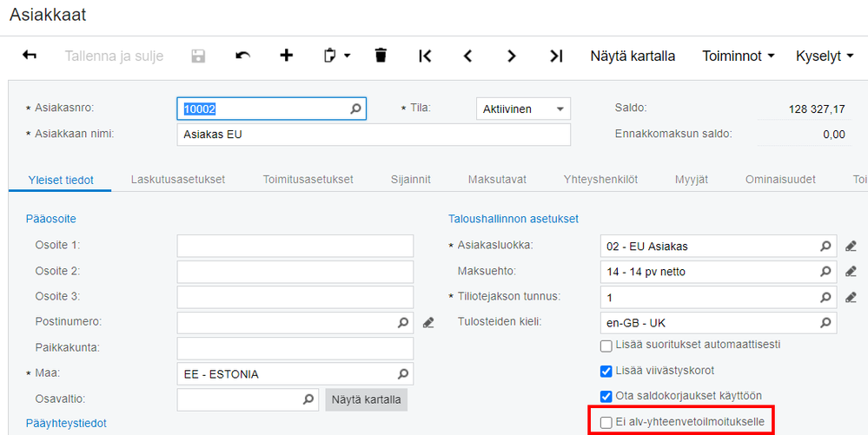The height and width of the screenshot is (435, 868).
Task: Click the undo icon in toolbar
Action: pyautogui.click(x=243, y=56)
